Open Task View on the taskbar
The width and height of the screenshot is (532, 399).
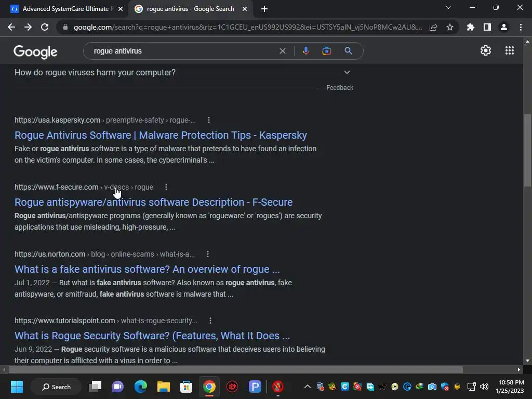pyautogui.click(x=95, y=387)
